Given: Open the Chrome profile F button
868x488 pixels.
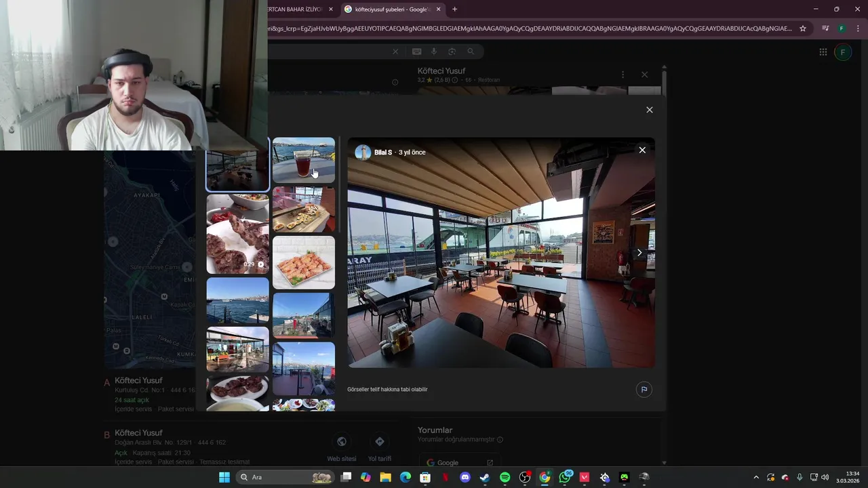Looking at the screenshot, I should pos(842,28).
